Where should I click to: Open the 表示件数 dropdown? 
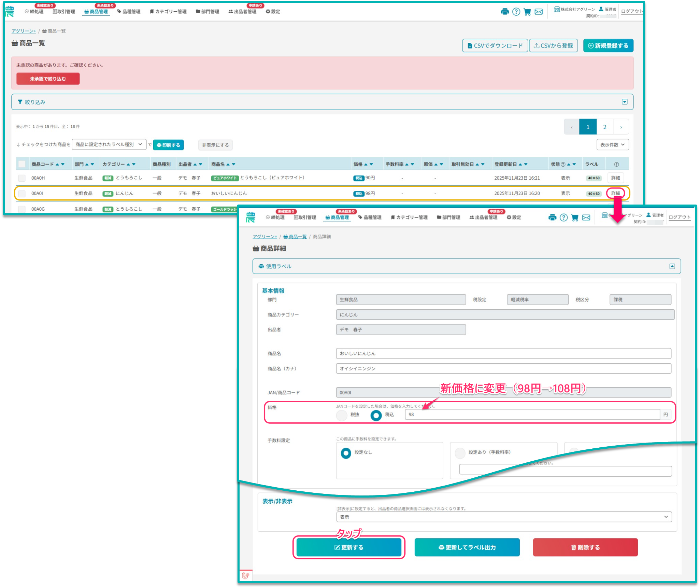click(612, 145)
